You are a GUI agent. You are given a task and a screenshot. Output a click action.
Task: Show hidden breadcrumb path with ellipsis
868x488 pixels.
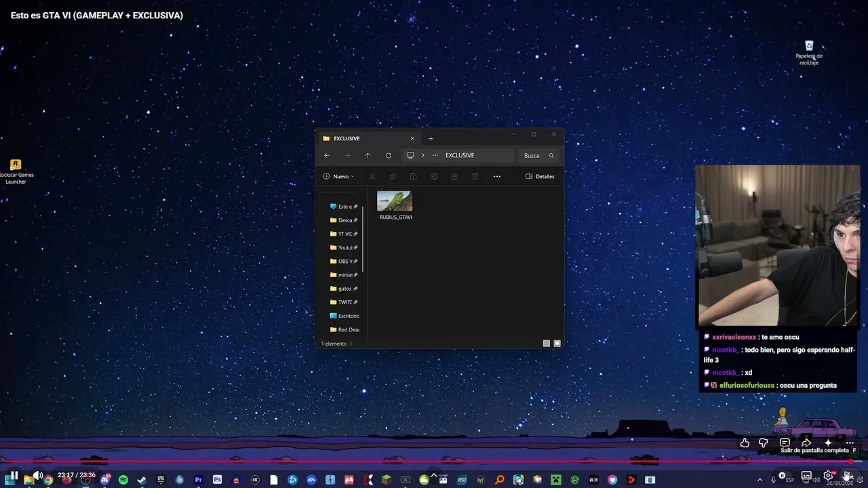coord(435,155)
